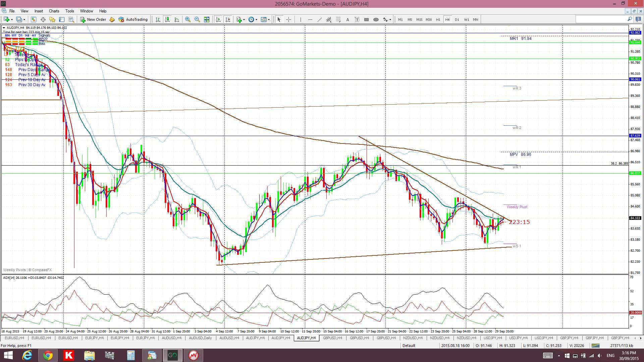Image resolution: width=644 pixels, height=362 pixels.
Task: Open the Profiles toolbar icon
Action: click(19, 19)
